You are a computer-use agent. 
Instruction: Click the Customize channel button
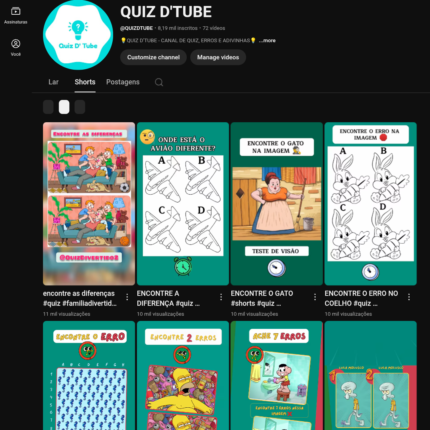(153, 57)
